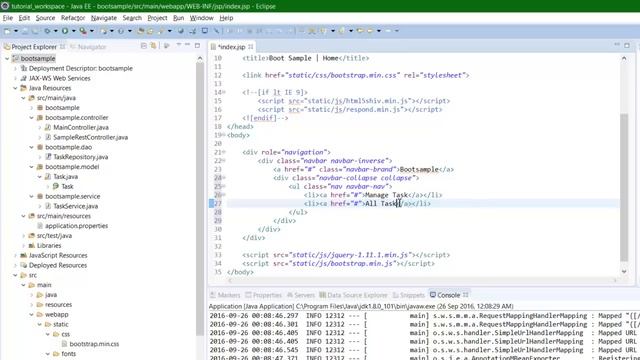The width and height of the screenshot is (640, 360).
Task: Minimize the editor area
Action: (617, 45)
